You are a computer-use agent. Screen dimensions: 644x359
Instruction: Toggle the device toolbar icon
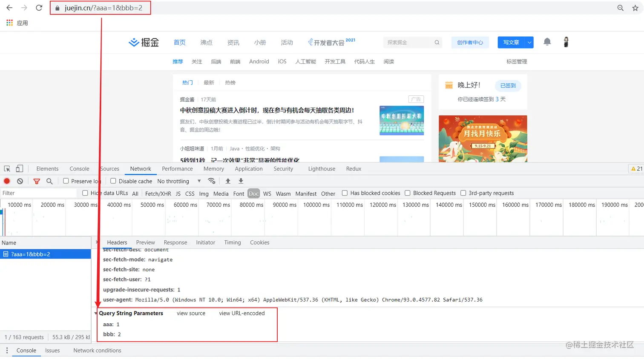[x=20, y=169]
